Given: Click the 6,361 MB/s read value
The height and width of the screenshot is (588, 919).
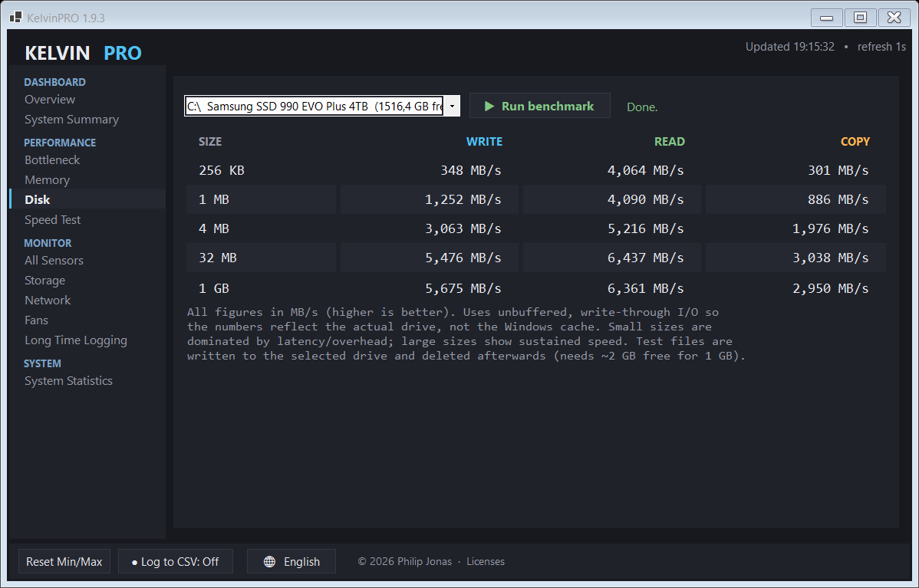Looking at the screenshot, I should pyautogui.click(x=645, y=288).
